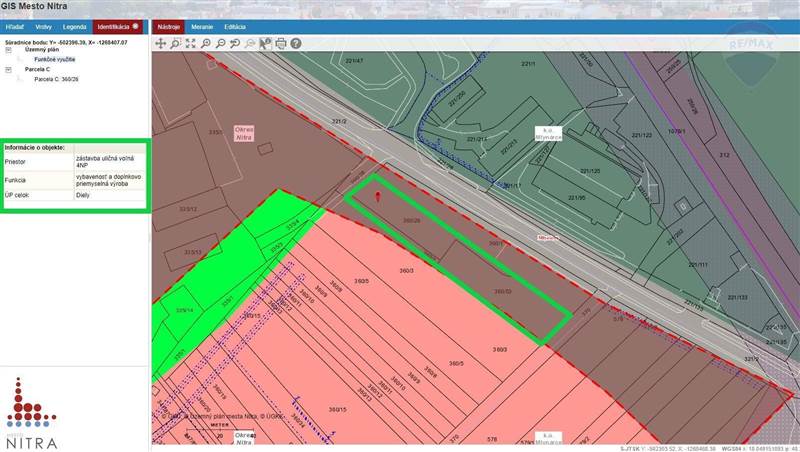800x452 pixels.
Task: Click the Súradnice bodu coordinates text
Action: (66, 42)
